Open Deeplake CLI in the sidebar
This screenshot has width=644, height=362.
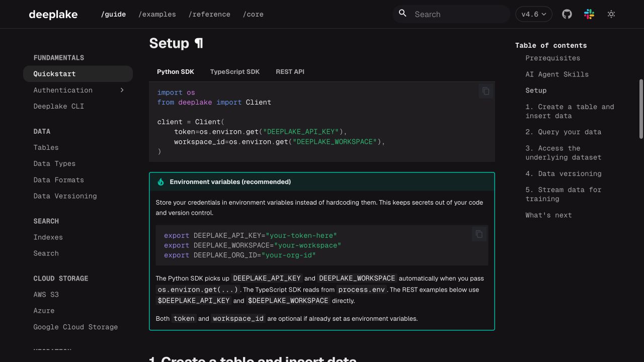58,106
